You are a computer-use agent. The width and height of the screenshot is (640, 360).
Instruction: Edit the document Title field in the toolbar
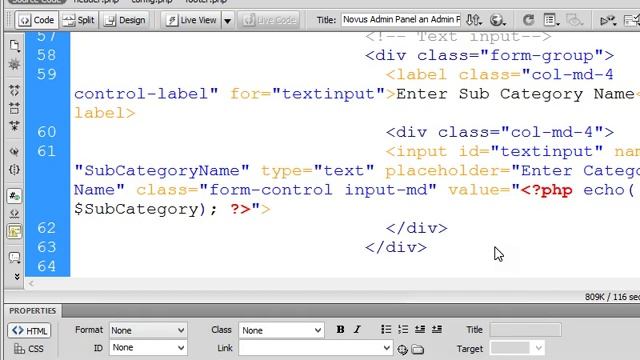coord(401,19)
